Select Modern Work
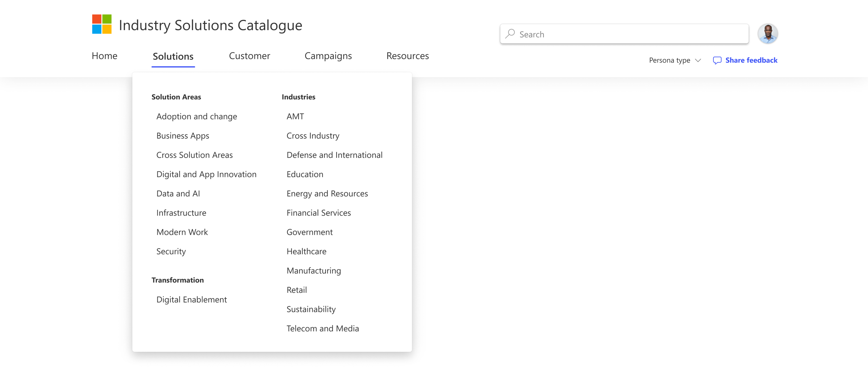 pos(182,232)
